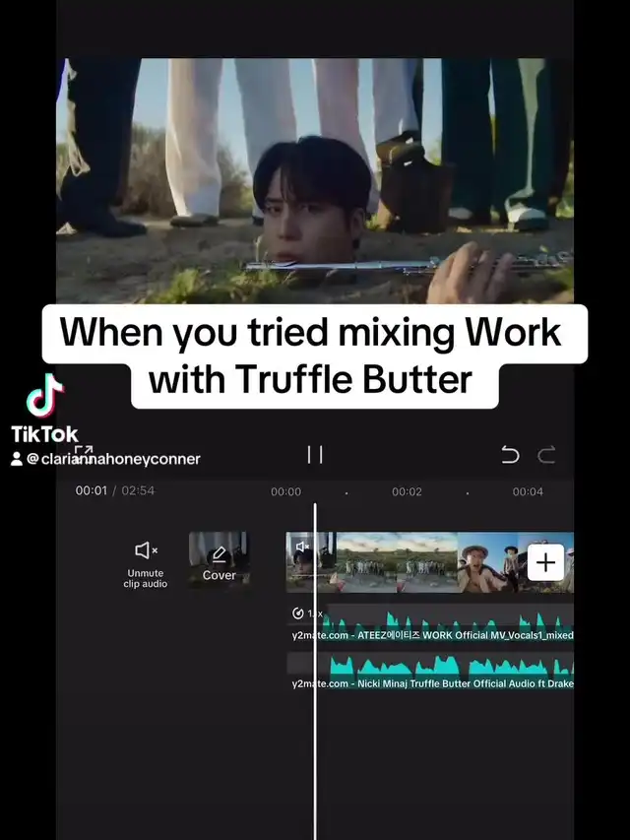Click the 00:00 timeline ruler mark

pos(286,491)
